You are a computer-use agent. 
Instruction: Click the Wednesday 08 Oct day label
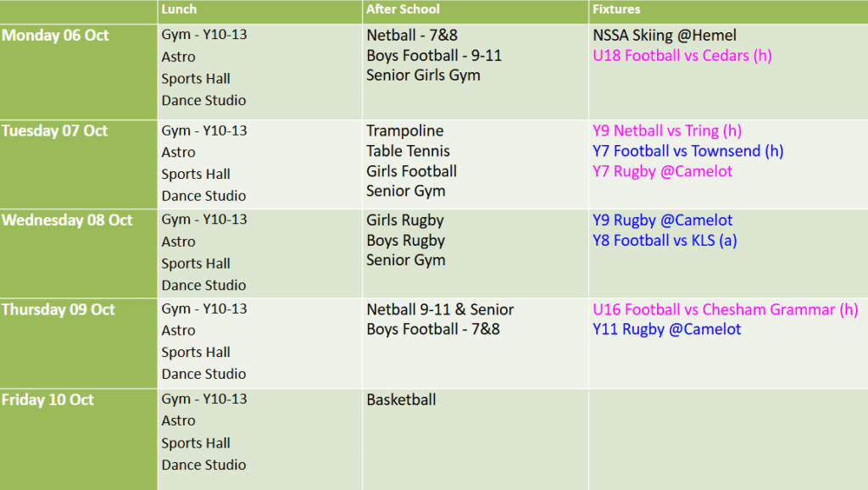67,220
